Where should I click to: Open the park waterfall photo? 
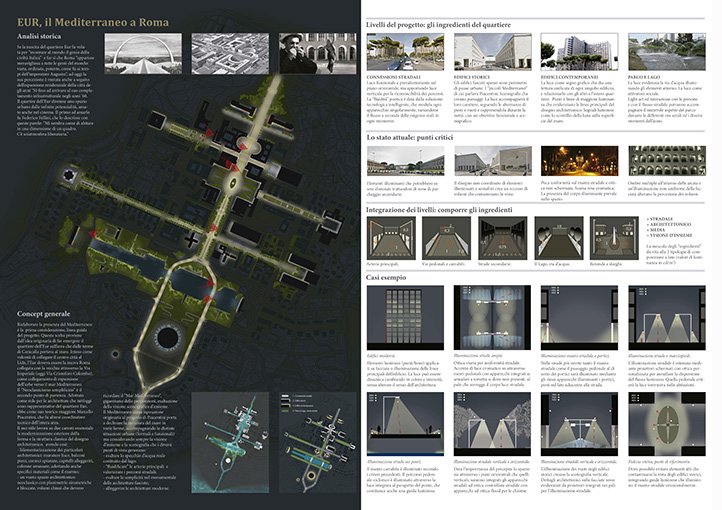(667, 52)
